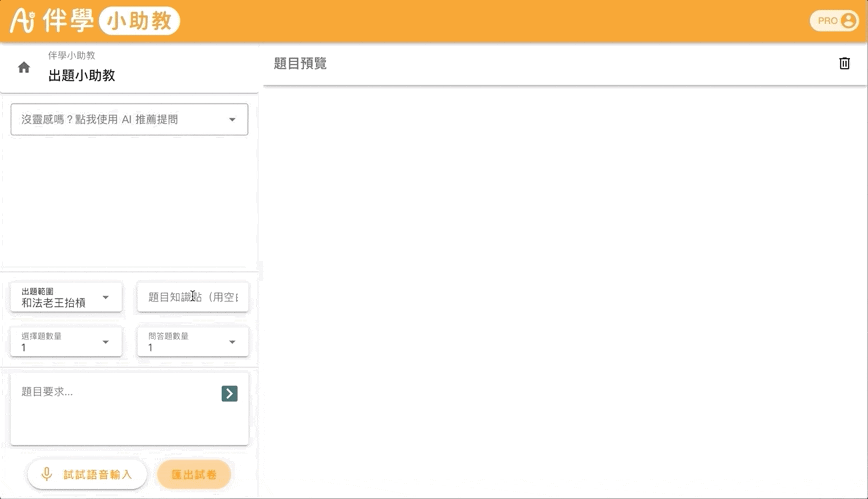The width and height of the screenshot is (868, 499).
Task: Click the AI logo in the header
Action: 22,21
